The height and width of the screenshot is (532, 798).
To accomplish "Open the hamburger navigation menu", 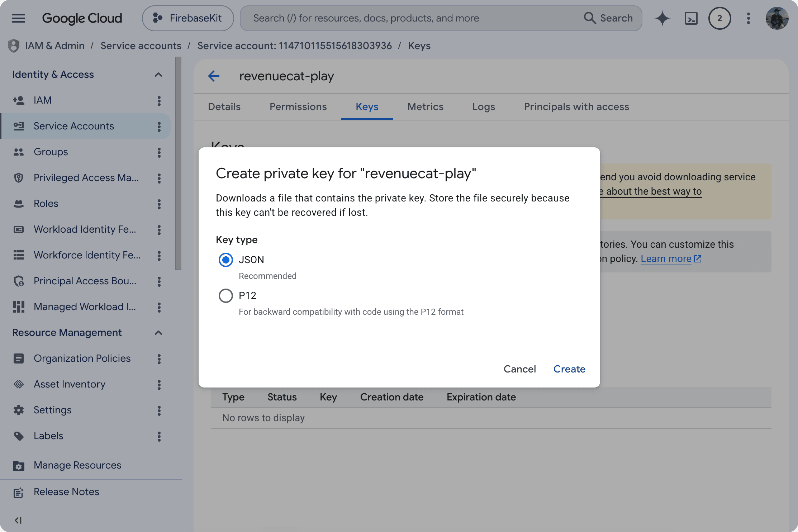I will coord(19,18).
